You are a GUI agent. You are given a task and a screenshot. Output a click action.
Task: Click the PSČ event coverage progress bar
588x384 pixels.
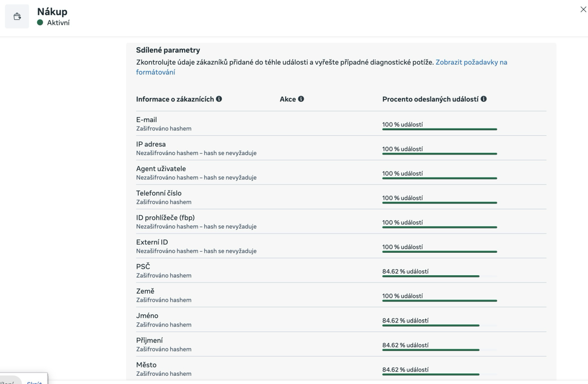click(x=440, y=276)
